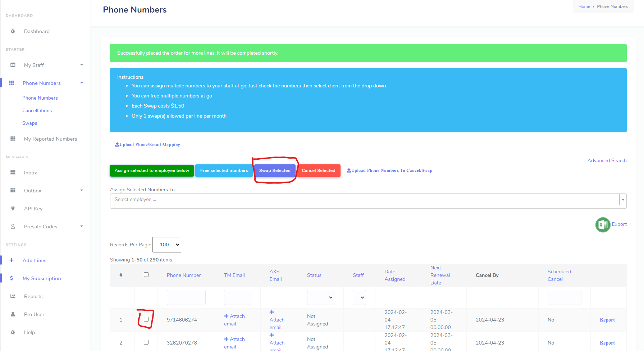Check the box for number 9714606274
The image size is (644, 351).
tap(146, 319)
